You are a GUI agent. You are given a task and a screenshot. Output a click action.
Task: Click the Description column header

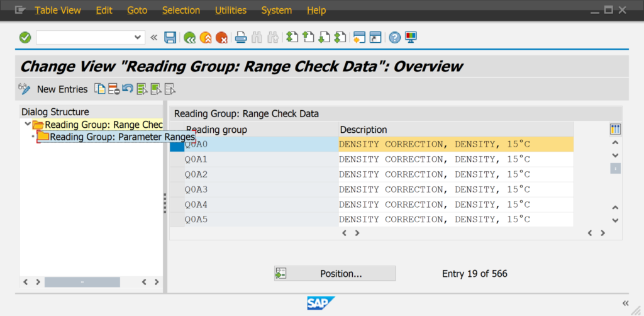456,130
